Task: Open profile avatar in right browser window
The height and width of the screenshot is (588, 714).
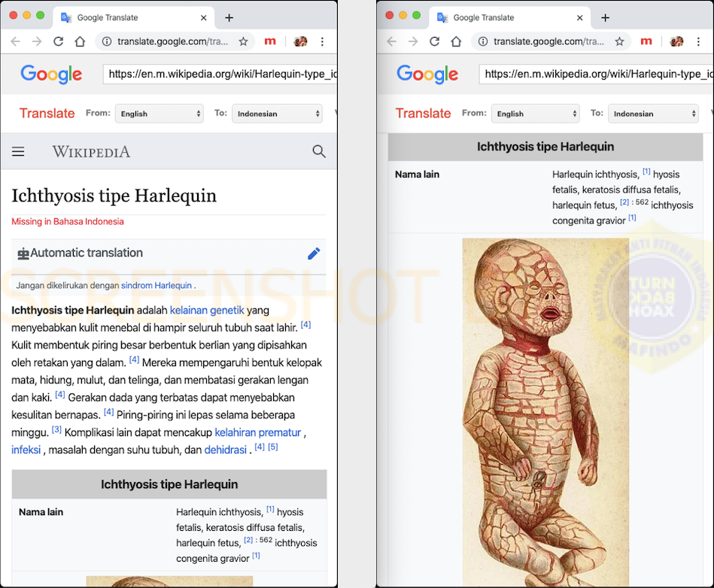Action: (676, 41)
